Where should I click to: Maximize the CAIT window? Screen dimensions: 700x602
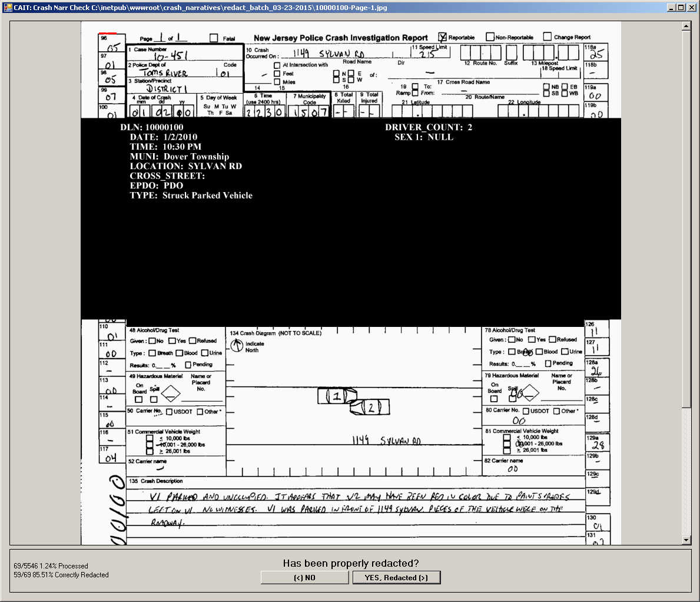[681, 8]
